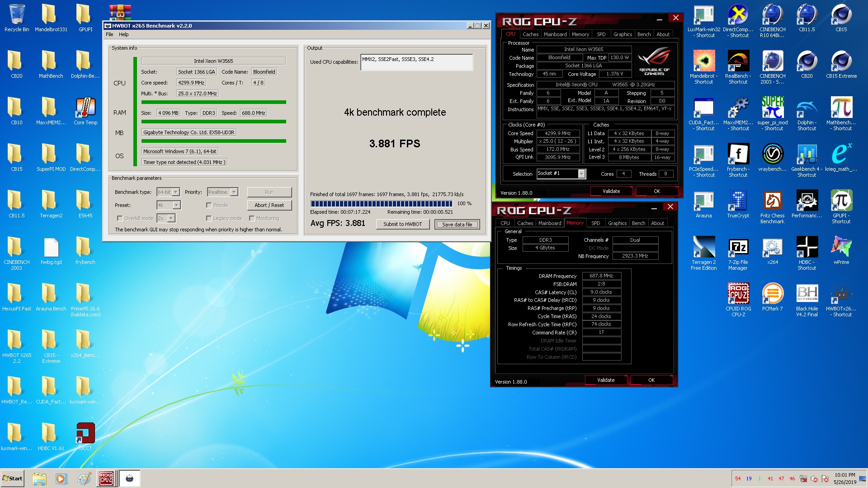Image resolution: width=868 pixels, height=488 pixels.
Task: Open Fritz Chess Benchmark icon
Action: point(773,207)
